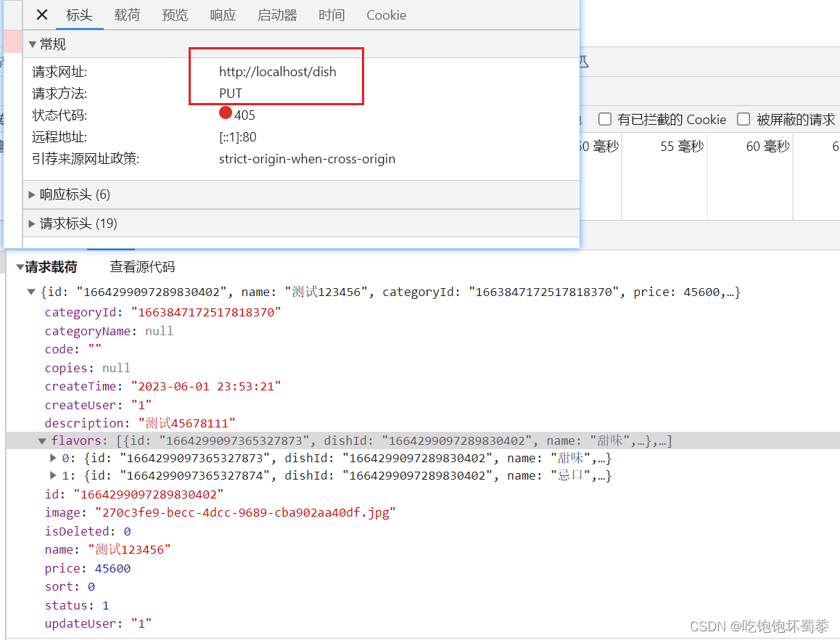Open the 预览 tab
Screen dimensions: 840x640
click(x=175, y=15)
